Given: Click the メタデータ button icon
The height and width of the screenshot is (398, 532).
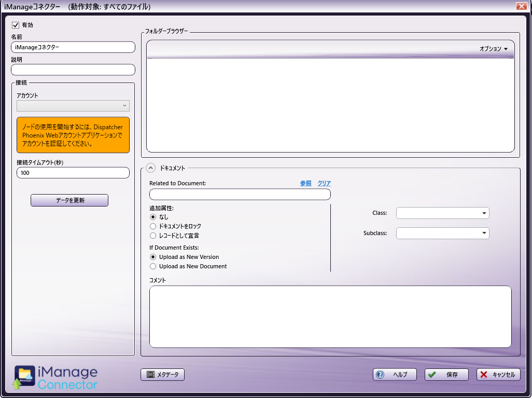Looking at the screenshot, I should pos(149,374).
